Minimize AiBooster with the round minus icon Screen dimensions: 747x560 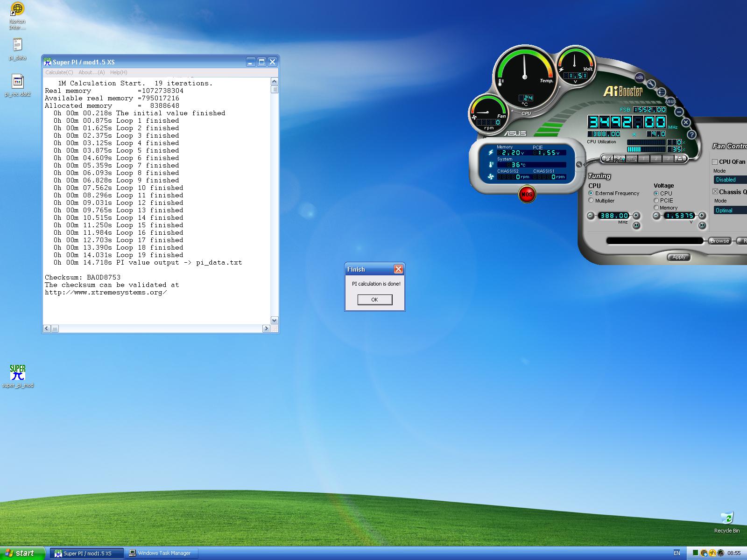click(679, 112)
